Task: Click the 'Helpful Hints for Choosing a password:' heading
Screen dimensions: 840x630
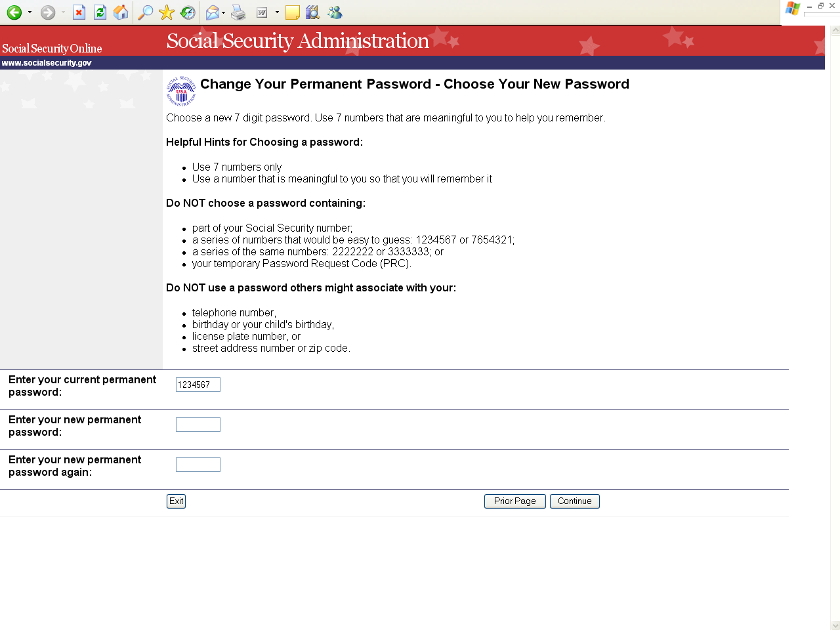Action: [264, 142]
